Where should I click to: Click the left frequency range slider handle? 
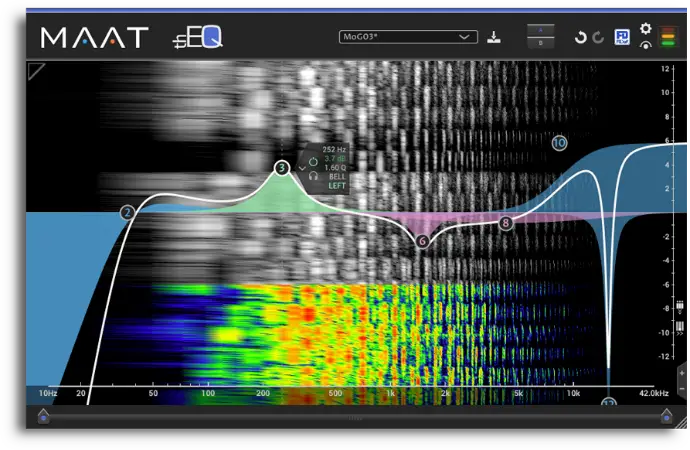tap(43, 415)
